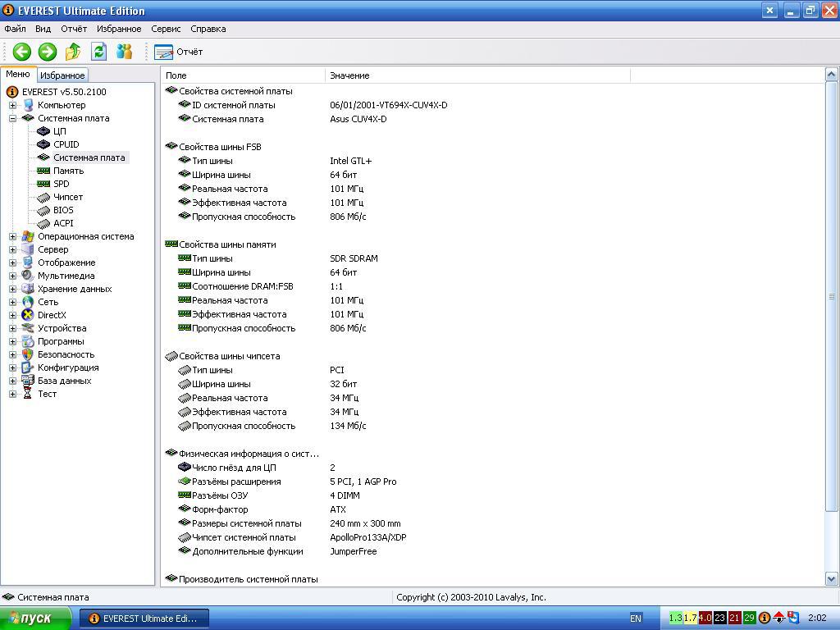840x630 pixels.
Task: Click the Up one level toolbar icon
Action: point(73,52)
